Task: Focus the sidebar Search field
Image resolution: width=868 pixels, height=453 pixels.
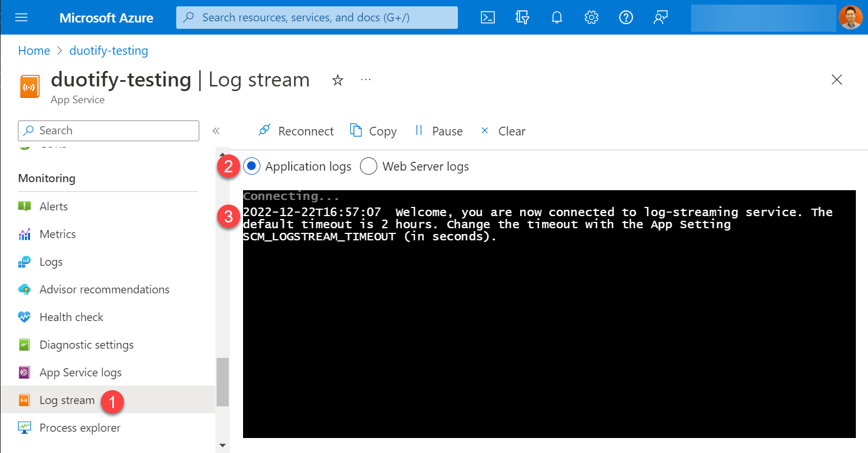Action: [x=108, y=131]
